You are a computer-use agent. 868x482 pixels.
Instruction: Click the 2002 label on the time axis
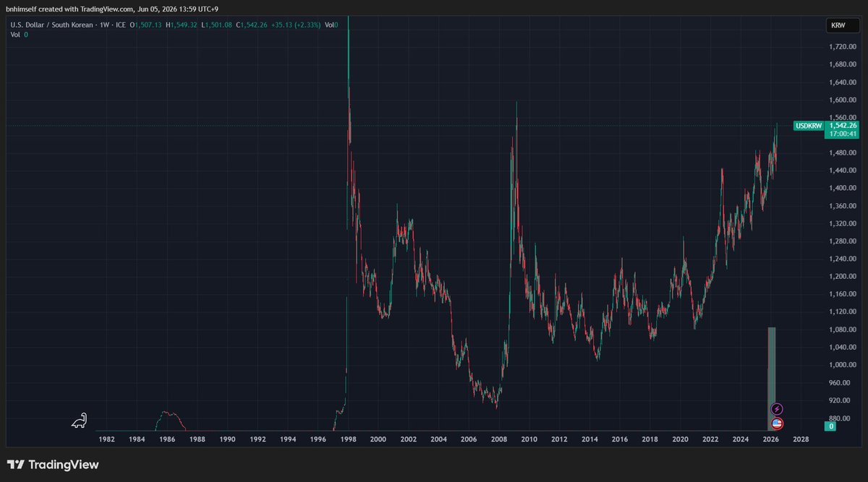tap(408, 439)
